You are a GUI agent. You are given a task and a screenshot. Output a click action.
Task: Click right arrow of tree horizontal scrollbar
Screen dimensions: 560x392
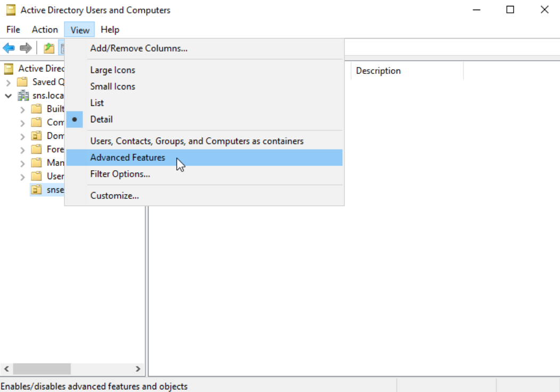point(138,369)
